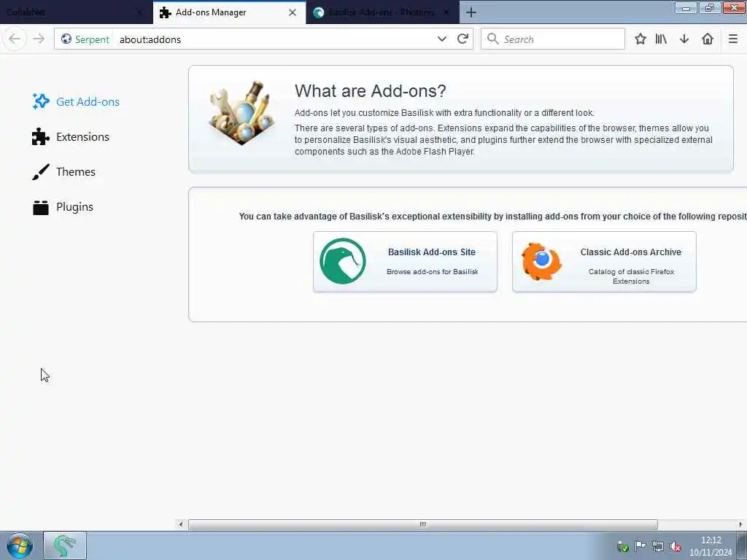Minimize the browser window
The width and height of the screenshot is (747, 560).
pyautogui.click(x=686, y=8)
